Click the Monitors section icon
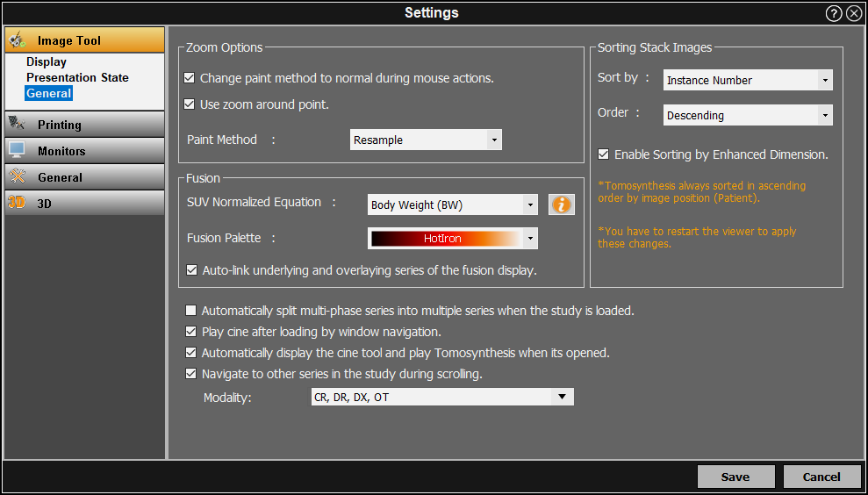 (17, 150)
